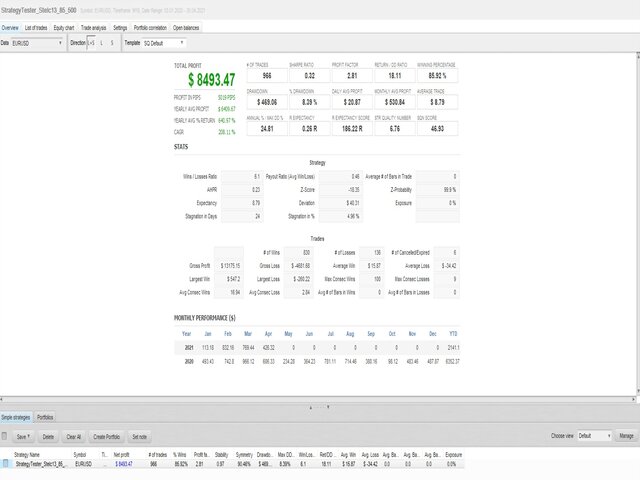Image resolution: width=640 pixels, height=480 pixels.
Task: Click the YTD column header
Action: tap(453, 334)
